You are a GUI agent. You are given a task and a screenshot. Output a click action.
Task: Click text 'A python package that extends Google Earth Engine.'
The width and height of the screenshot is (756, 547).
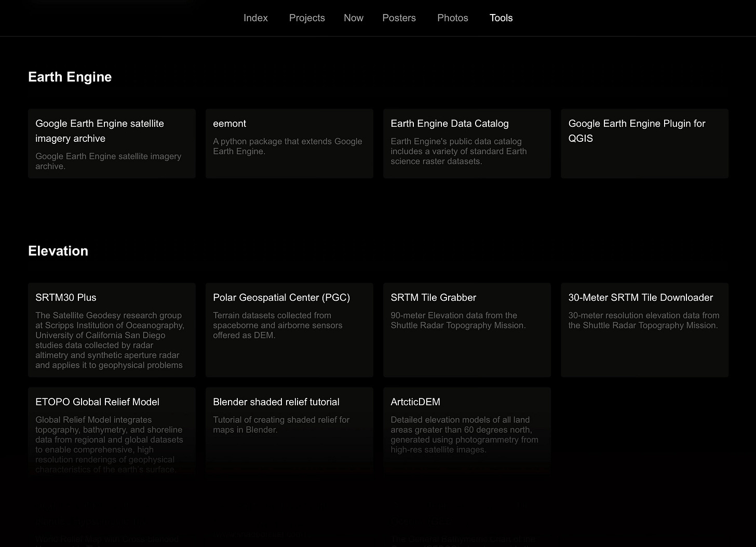288,146
